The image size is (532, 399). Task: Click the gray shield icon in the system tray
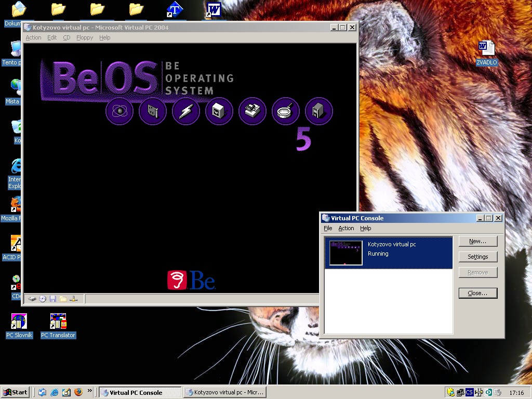(497, 392)
